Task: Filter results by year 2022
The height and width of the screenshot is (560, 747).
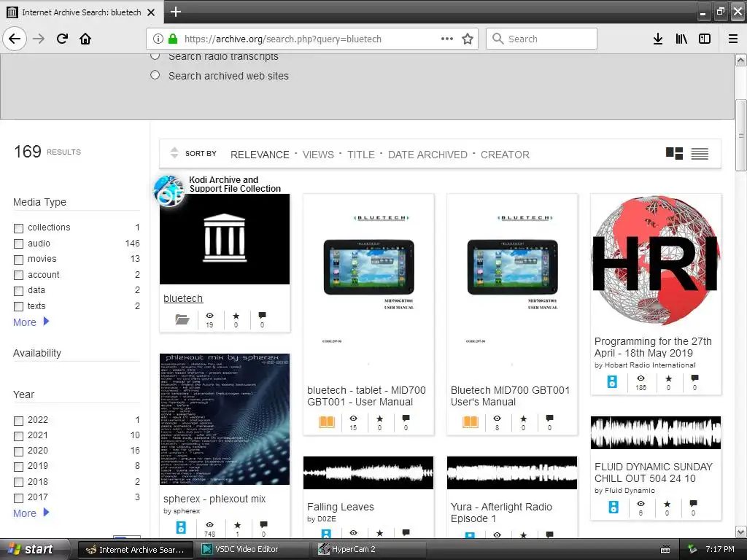Action: [18, 421]
